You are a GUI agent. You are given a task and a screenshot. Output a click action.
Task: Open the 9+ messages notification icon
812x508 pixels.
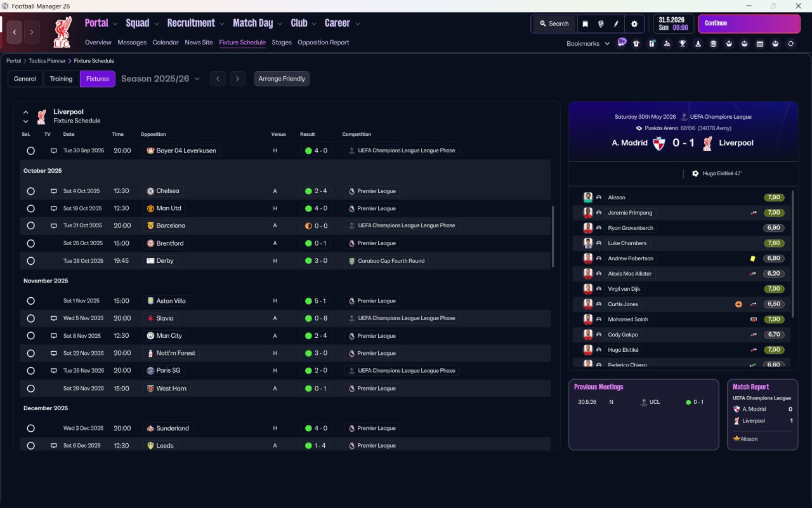(x=622, y=43)
